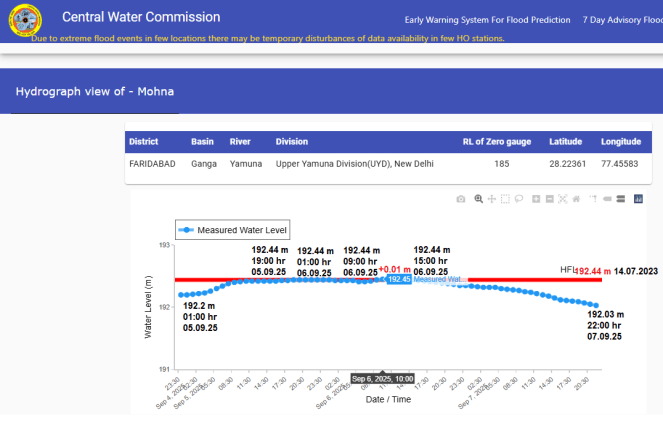Open Early Warning System For Flood Prediction

click(x=487, y=20)
